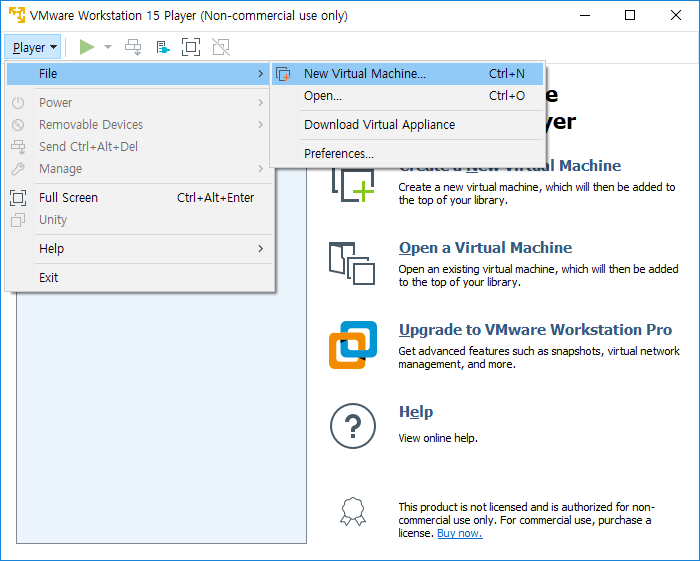Click the empty virtual machine library list
This screenshot has height=561, width=700.
pos(162,417)
